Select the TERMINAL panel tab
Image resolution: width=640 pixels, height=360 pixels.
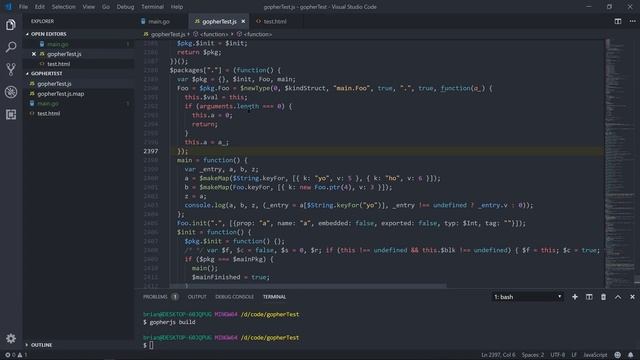point(274,297)
